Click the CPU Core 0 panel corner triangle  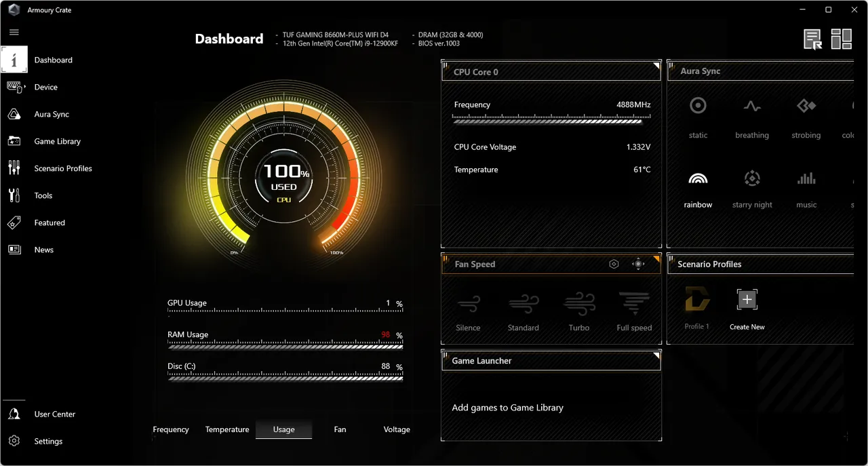[656, 66]
